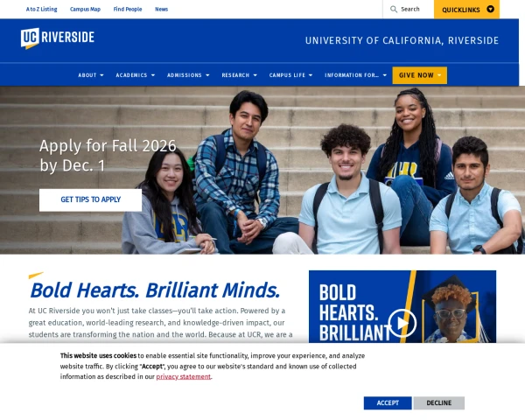Play the Bold Hearts video

coord(402,323)
